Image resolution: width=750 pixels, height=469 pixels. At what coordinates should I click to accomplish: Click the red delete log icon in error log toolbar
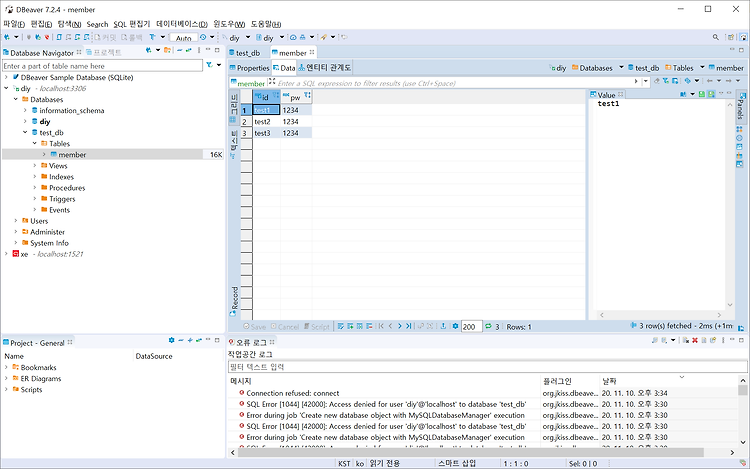tap(695, 340)
